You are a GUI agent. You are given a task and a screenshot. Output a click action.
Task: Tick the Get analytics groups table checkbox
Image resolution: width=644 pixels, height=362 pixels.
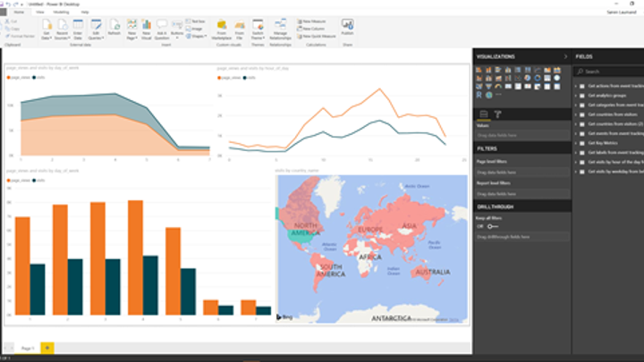point(582,95)
